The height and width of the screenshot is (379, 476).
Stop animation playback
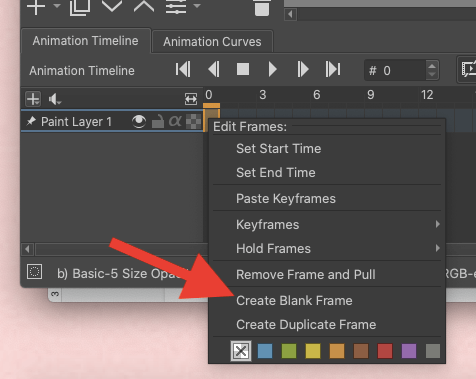(243, 69)
